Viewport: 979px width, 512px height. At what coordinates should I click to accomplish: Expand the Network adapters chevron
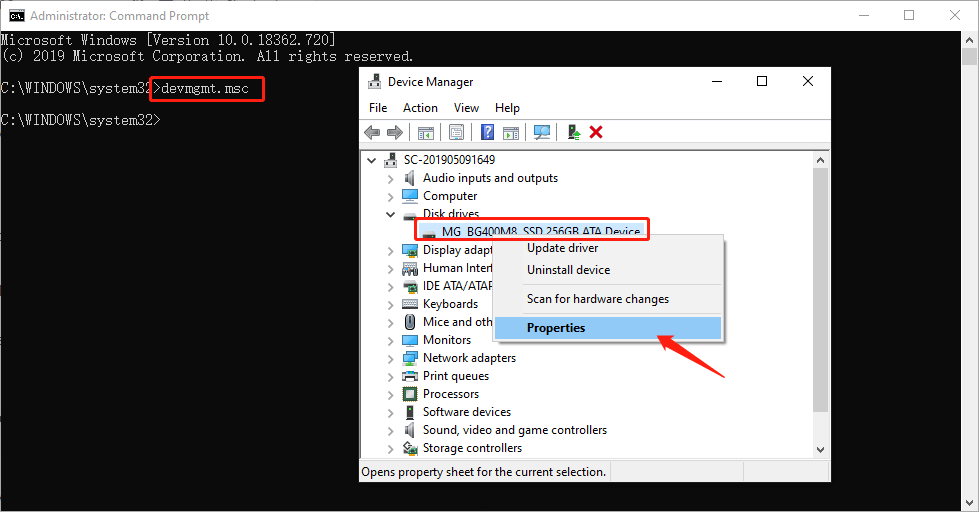391,359
